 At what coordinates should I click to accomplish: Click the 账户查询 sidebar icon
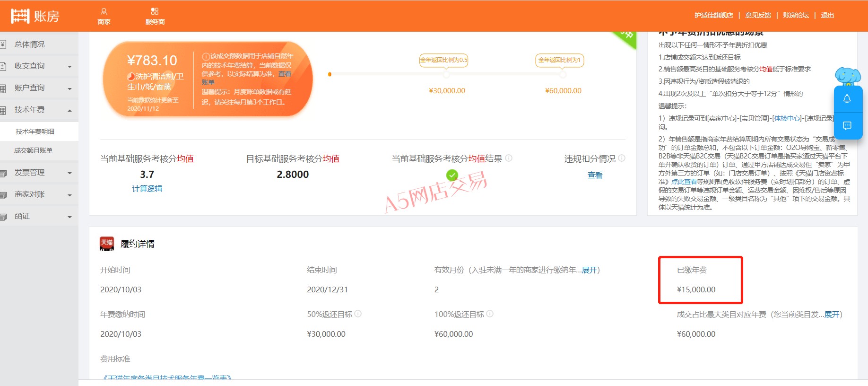click(3, 88)
